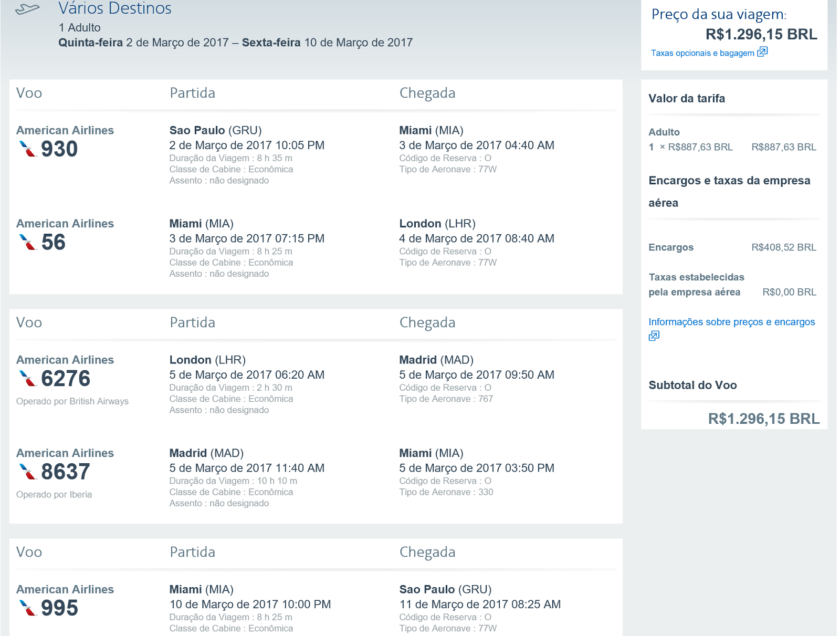Click "Duração da Viagem : 8 h 35 m"
The height and width of the screenshot is (636, 840).
231,158
